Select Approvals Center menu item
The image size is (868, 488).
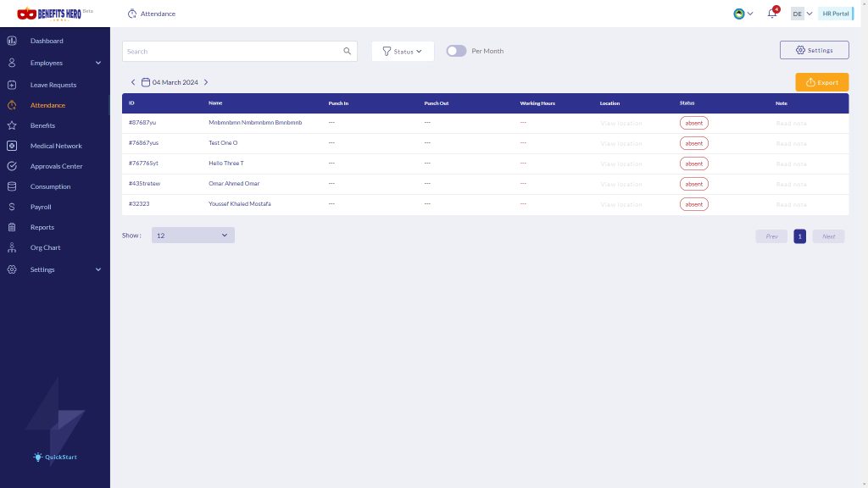[56, 166]
